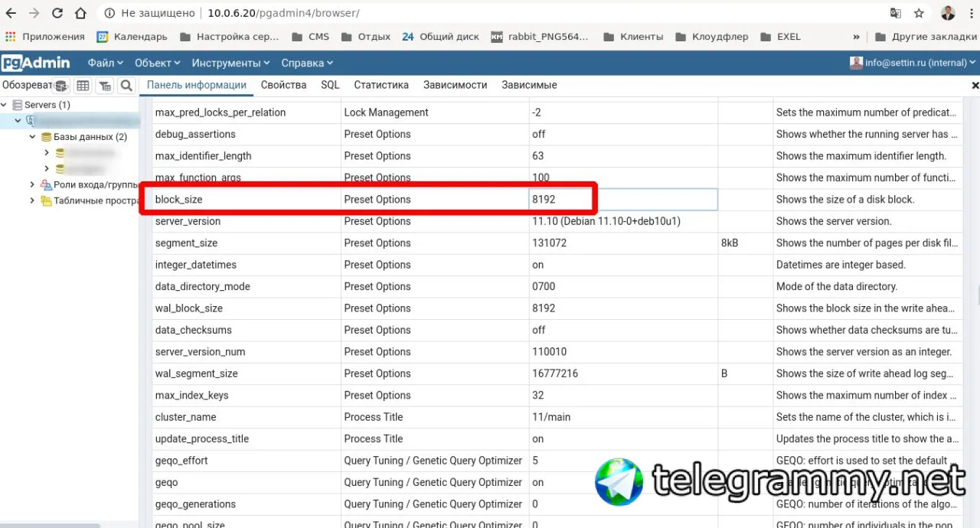Image resolution: width=980 pixels, height=528 pixels.
Task: Switch to the Панель информации tab
Action: [x=197, y=85]
